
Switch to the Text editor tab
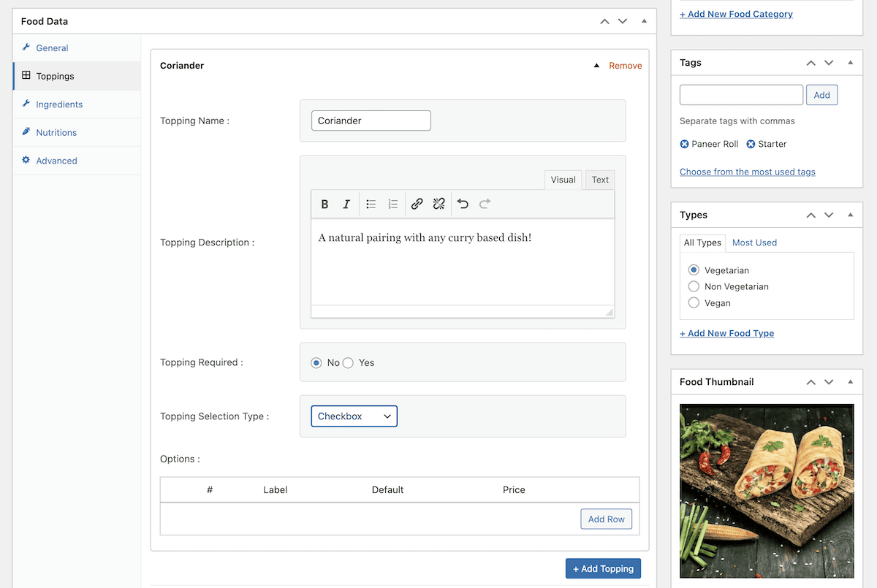click(x=600, y=180)
